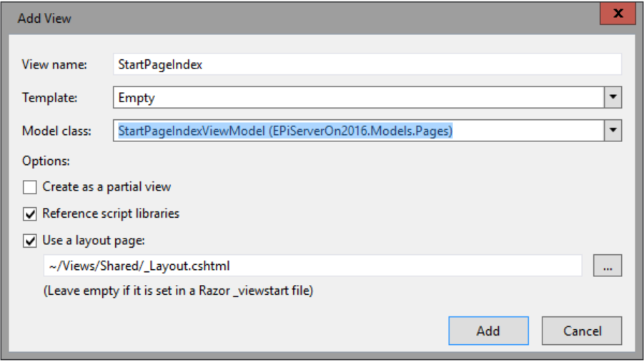The height and width of the screenshot is (362, 644).
Task: Expand the Model class dropdown arrow
Action: (x=613, y=131)
